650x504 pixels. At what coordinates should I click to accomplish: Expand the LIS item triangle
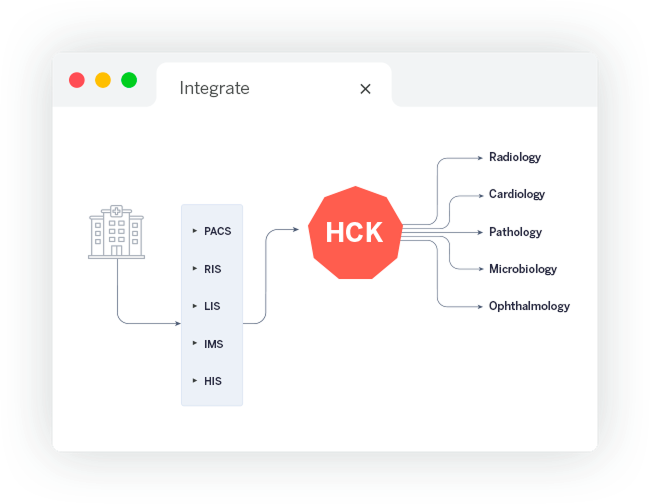pos(195,306)
